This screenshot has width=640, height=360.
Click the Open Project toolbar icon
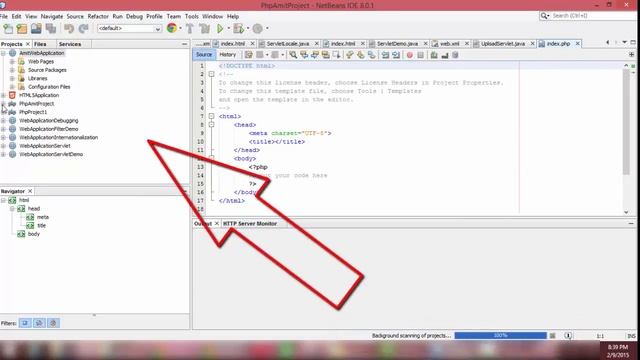pyautogui.click(x=36, y=29)
